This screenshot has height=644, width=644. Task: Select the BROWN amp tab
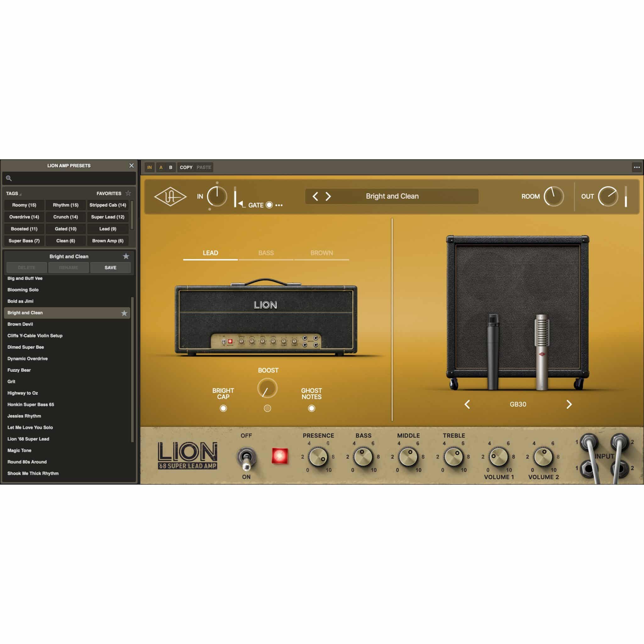coord(322,253)
